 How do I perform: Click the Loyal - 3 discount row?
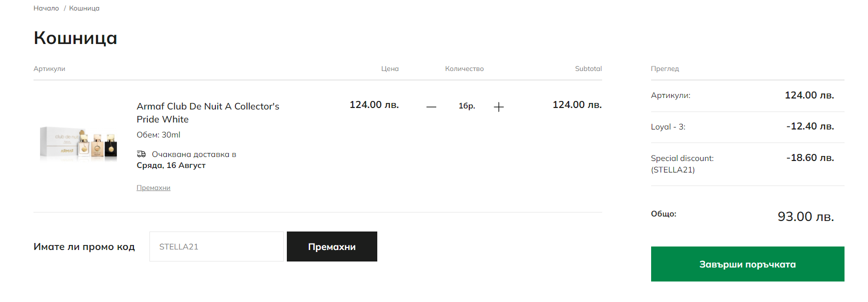point(668,127)
